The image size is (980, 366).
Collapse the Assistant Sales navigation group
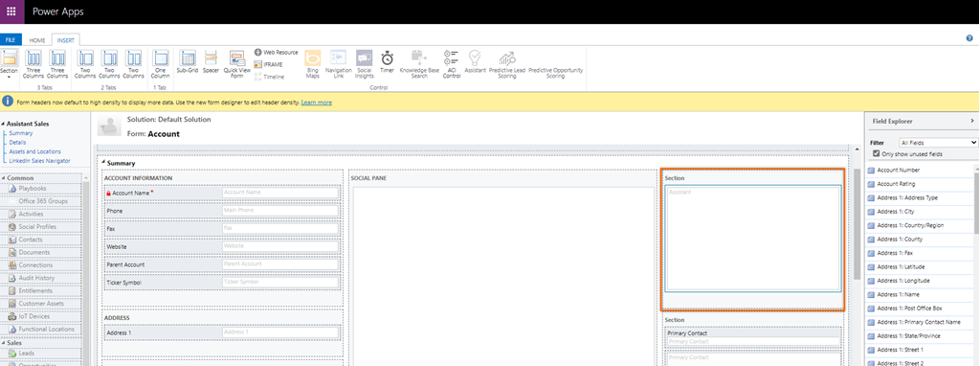(x=3, y=124)
